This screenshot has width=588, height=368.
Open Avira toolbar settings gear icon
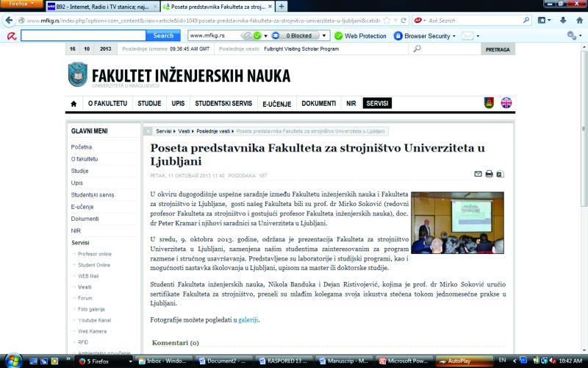point(572,35)
